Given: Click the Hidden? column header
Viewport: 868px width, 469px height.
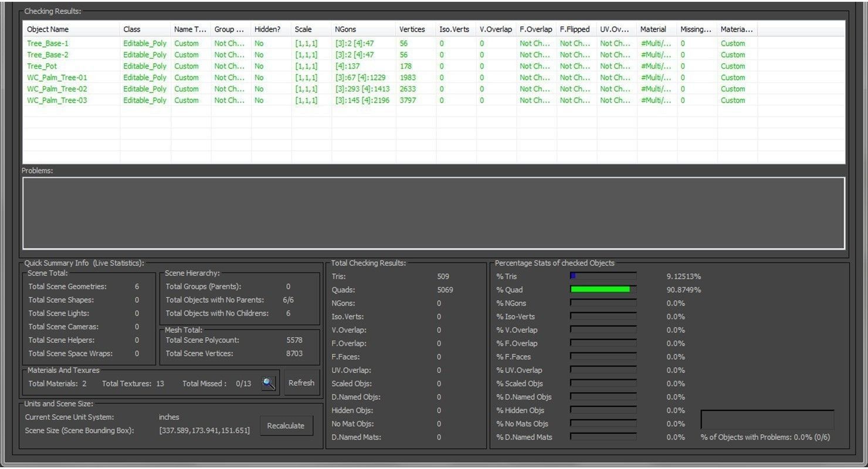Looking at the screenshot, I should (271, 29).
